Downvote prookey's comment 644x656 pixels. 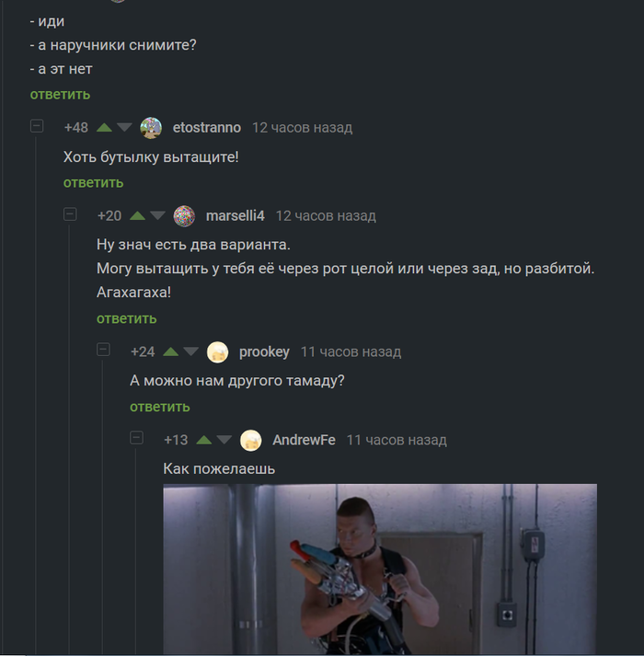pyautogui.click(x=190, y=351)
